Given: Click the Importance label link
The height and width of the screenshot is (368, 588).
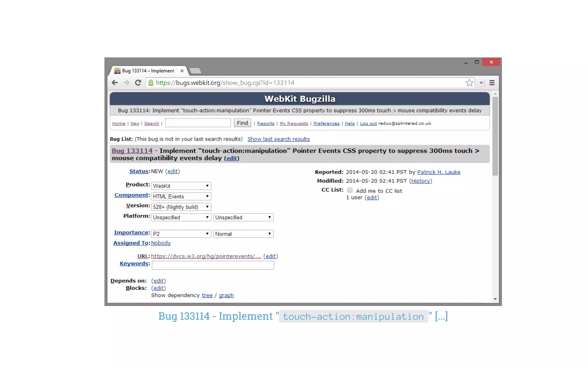Looking at the screenshot, I should [x=131, y=233].
